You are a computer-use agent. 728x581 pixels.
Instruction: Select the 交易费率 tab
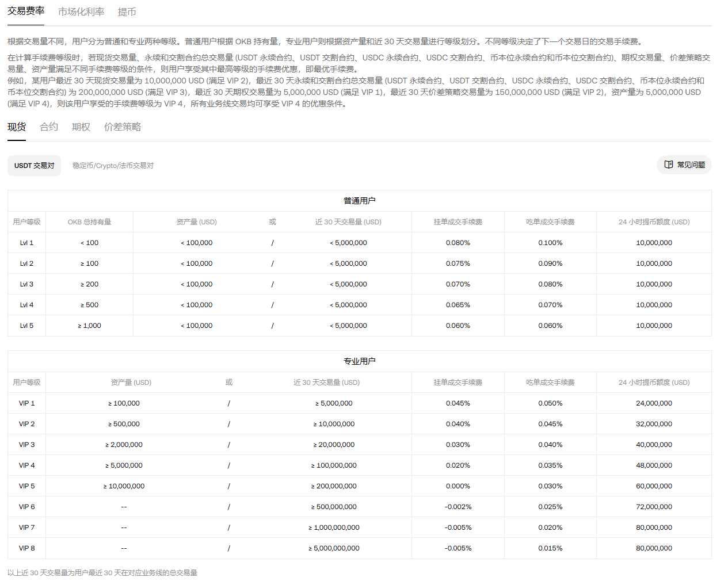click(26, 11)
